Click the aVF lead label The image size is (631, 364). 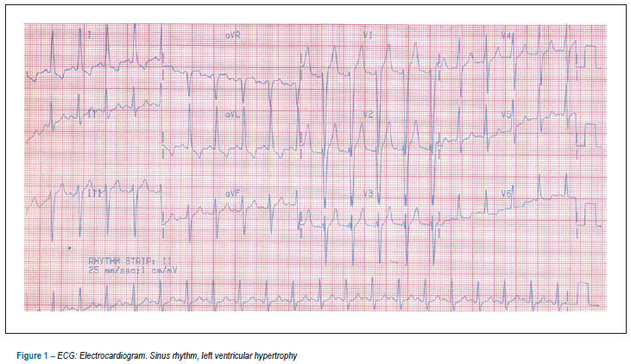[x=232, y=194]
